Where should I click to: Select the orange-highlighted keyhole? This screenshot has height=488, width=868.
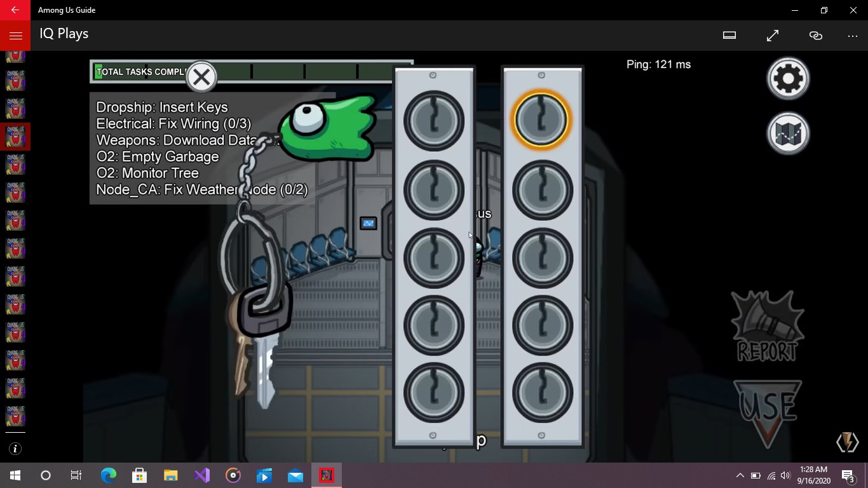point(541,120)
